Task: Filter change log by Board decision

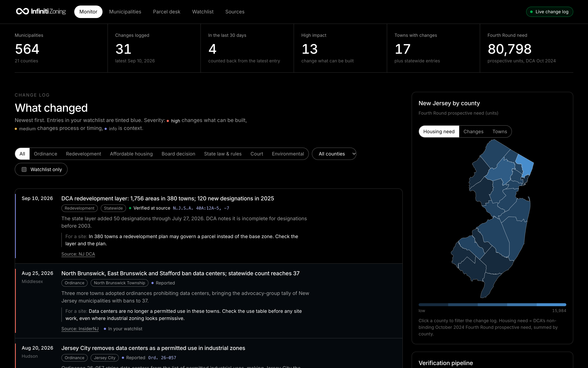Action: [178, 154]
